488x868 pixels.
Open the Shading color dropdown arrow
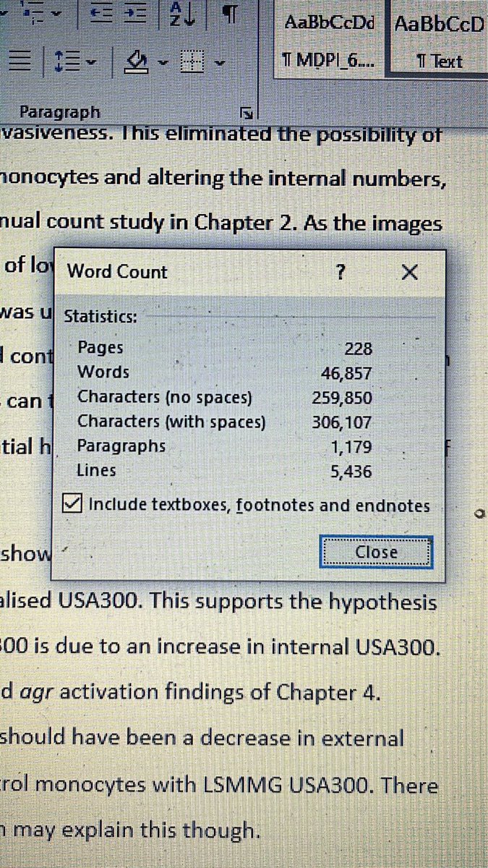coord(163,64)
